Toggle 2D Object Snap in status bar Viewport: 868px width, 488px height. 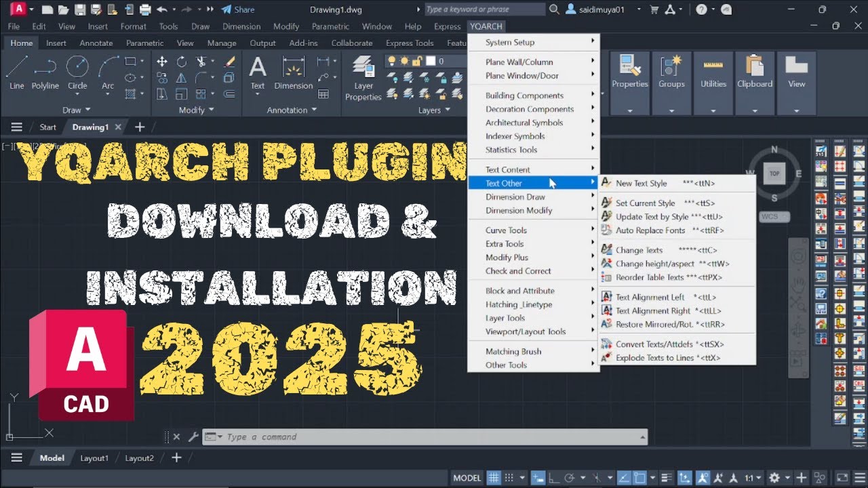639,478
